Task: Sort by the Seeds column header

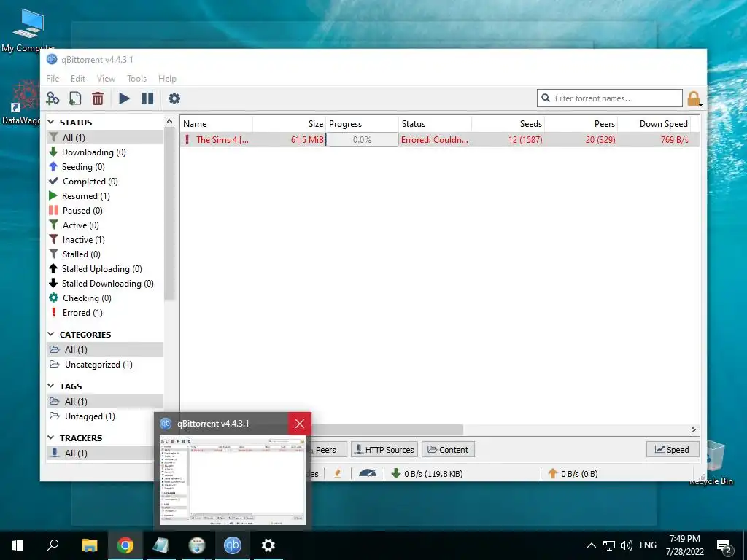Action: [508, 124]
